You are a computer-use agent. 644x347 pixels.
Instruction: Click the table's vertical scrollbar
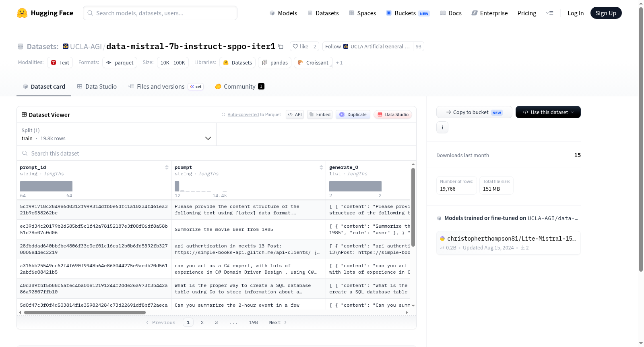click(x=413, y=207)
